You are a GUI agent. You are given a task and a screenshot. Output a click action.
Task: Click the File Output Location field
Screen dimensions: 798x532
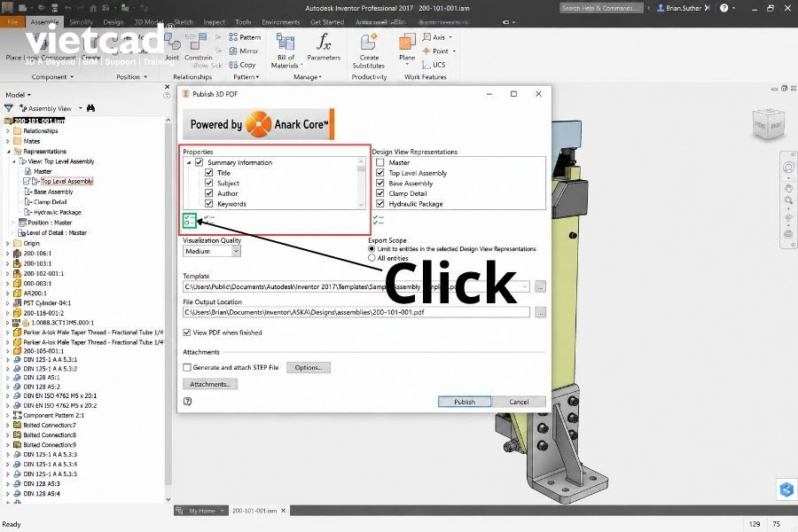coord(356,312)
